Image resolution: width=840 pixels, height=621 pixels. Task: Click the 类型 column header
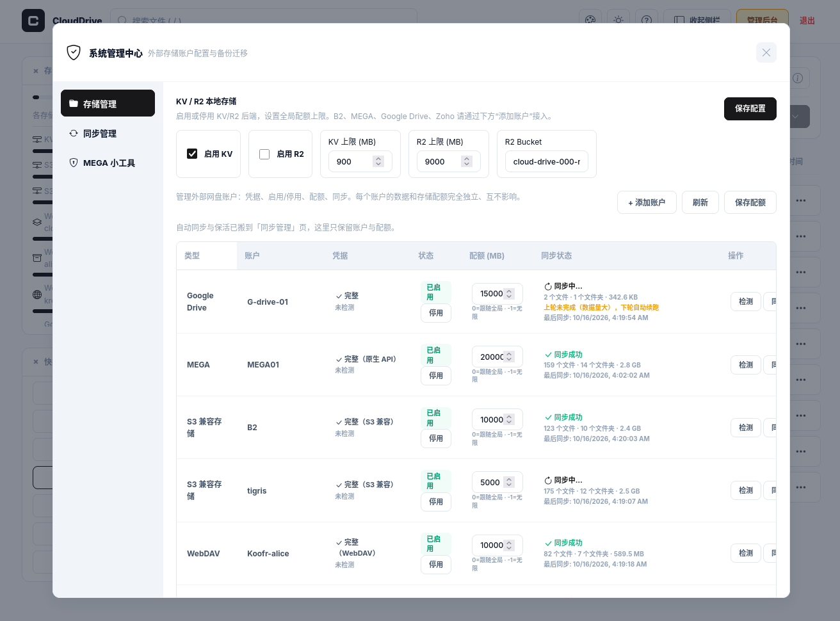point(192,255)
